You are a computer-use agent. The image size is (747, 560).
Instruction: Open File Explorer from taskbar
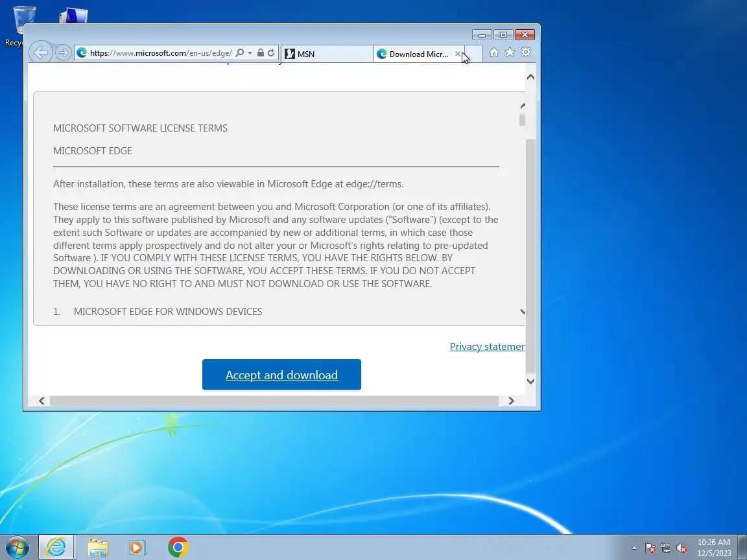pyautogui.click(x=98, y=548)
